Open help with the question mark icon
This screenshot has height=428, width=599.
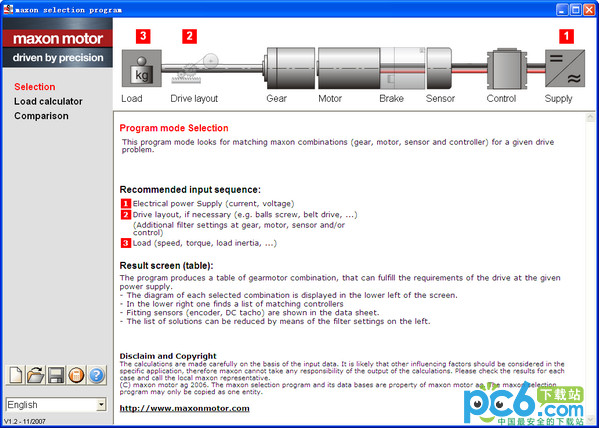[97, 375]
